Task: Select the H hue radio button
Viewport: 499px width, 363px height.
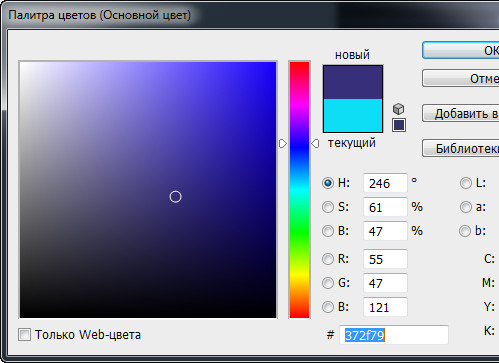Action: pos(328,183)
